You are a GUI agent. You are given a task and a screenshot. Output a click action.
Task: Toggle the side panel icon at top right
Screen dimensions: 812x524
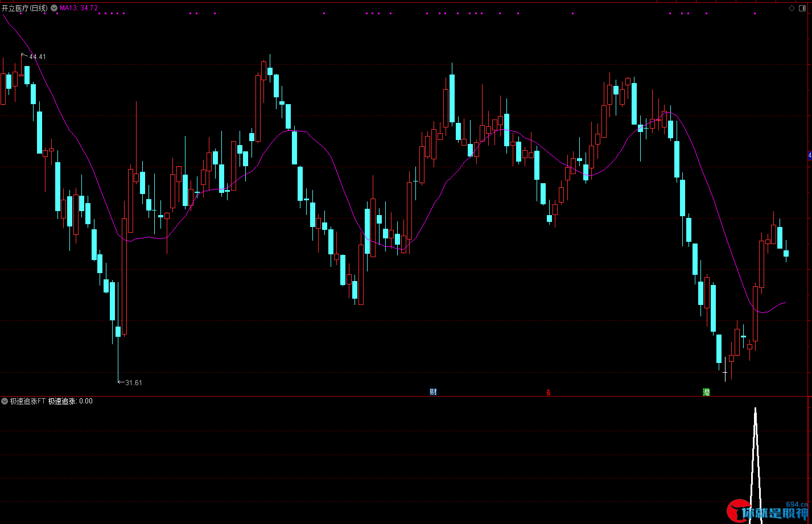(x=803, y=8)
